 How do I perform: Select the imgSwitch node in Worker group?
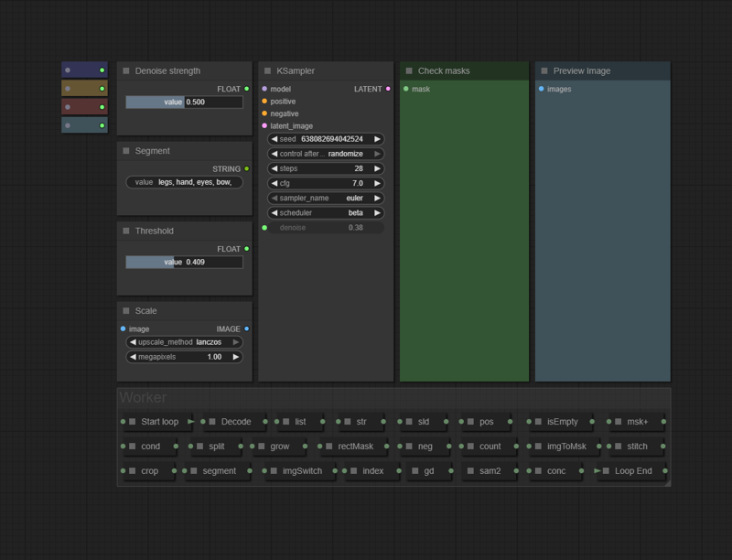coord(302,471)
